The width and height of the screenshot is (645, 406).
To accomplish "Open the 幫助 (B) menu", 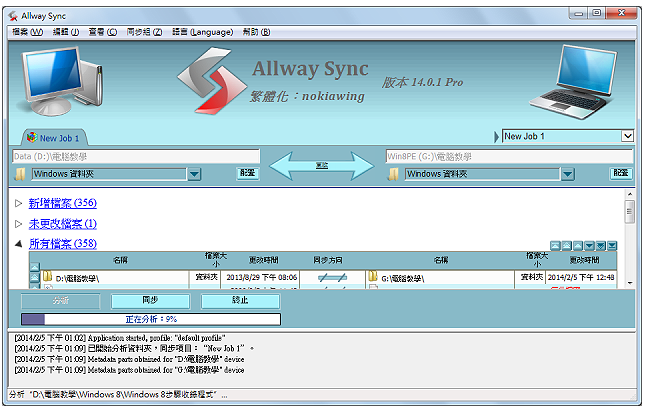I will (256, 32).
